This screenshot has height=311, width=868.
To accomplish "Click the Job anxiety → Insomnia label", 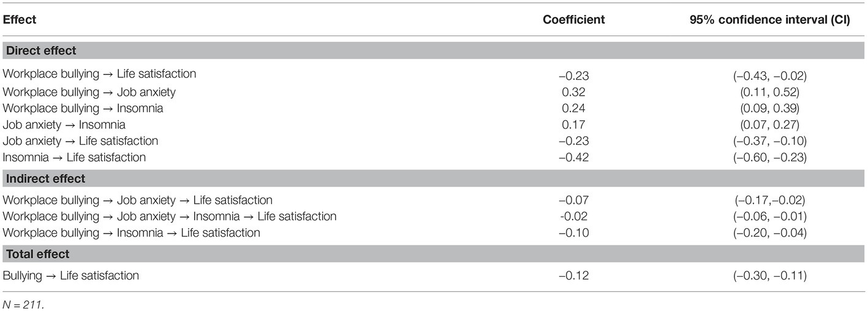I will 64,125.
